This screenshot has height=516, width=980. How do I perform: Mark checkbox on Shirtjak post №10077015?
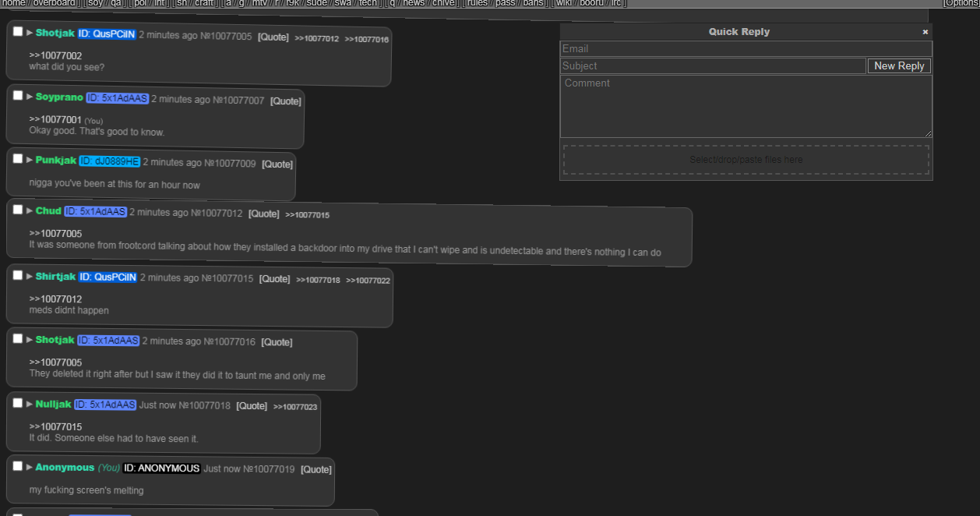[x=18, y=274]
